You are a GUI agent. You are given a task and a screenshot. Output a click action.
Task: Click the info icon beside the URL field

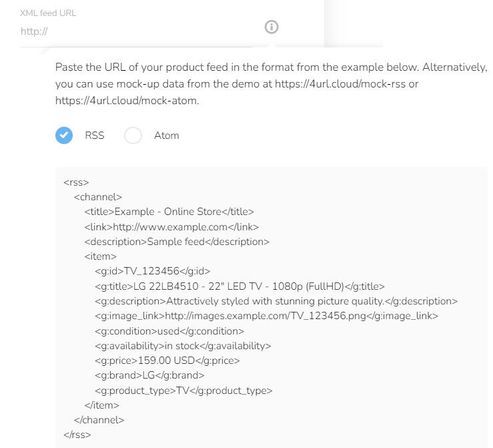(x=272, y=27)
